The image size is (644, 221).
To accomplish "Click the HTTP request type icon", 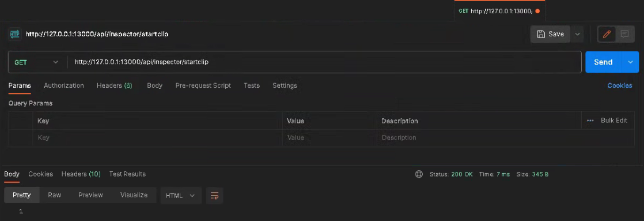I will click(15, 34).
